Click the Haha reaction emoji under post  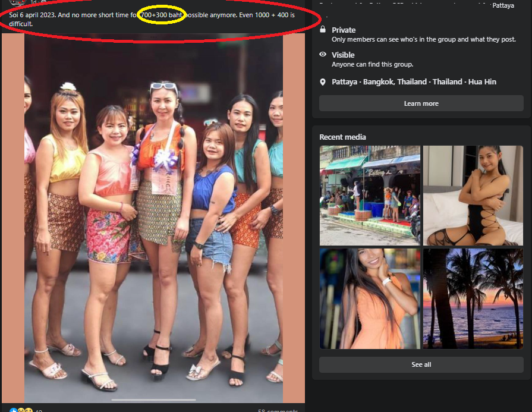(21, 410)
